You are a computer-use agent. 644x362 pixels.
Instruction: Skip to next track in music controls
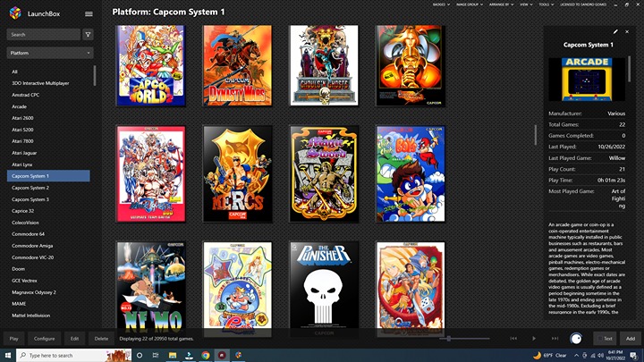[555, 338]
